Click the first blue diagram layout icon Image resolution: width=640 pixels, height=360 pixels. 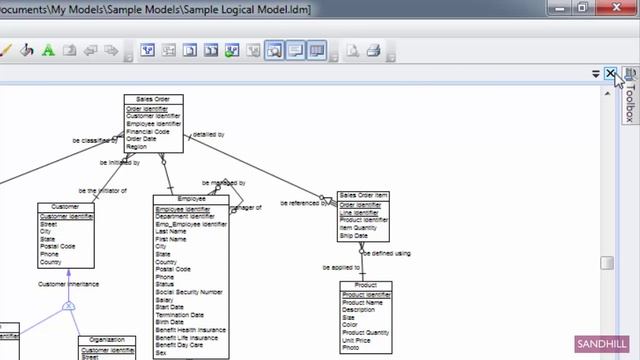click(x=147, y=51)
